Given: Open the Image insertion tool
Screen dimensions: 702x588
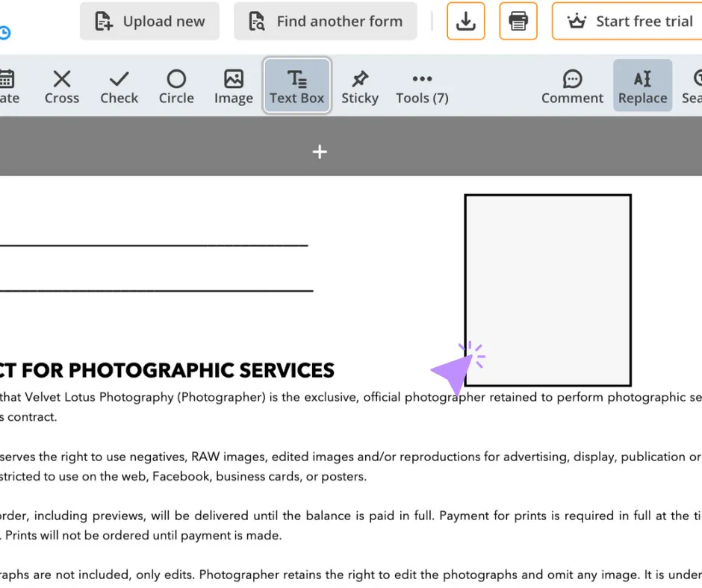Looking at the screenshot, I should (233, 84).
